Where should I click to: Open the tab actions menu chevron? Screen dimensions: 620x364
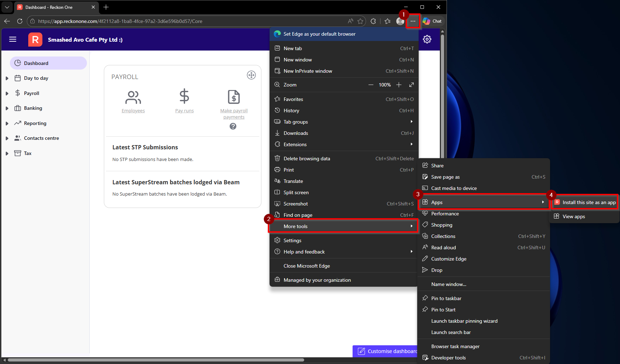pyautogui.click(x=7, y=7)
